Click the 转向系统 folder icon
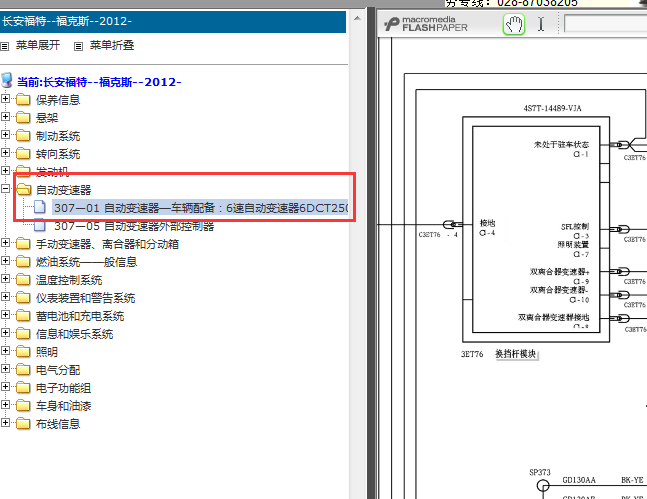This screenshot has height=499, width=647. pyautogui.click(x=23, y=154)
